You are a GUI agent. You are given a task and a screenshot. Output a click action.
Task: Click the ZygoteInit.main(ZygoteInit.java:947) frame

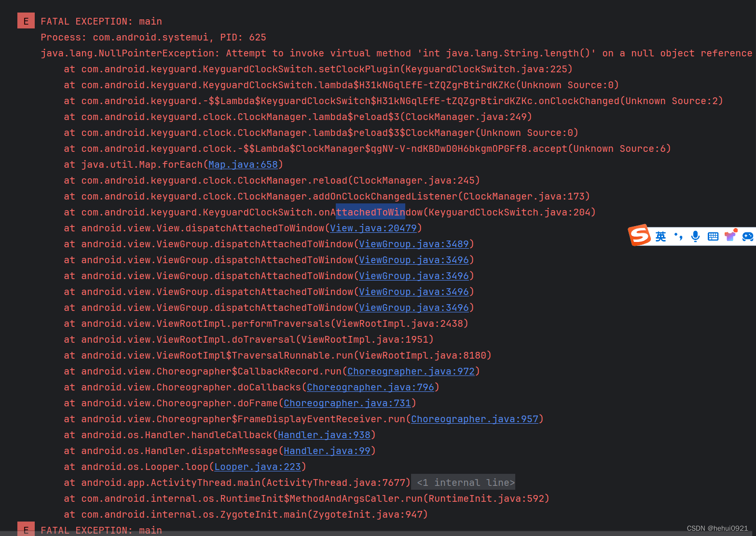pyautogui.click(x=246, y=514)
